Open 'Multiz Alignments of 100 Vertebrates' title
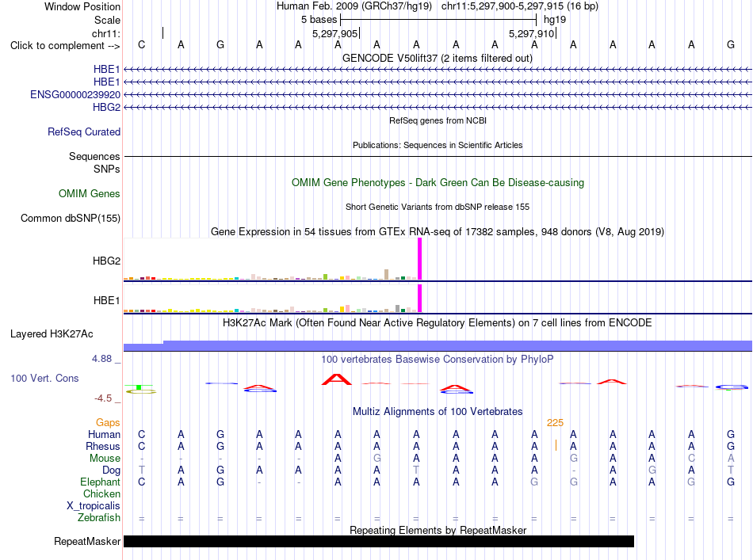This screenshot has width=753, height=560. point(438,411)
